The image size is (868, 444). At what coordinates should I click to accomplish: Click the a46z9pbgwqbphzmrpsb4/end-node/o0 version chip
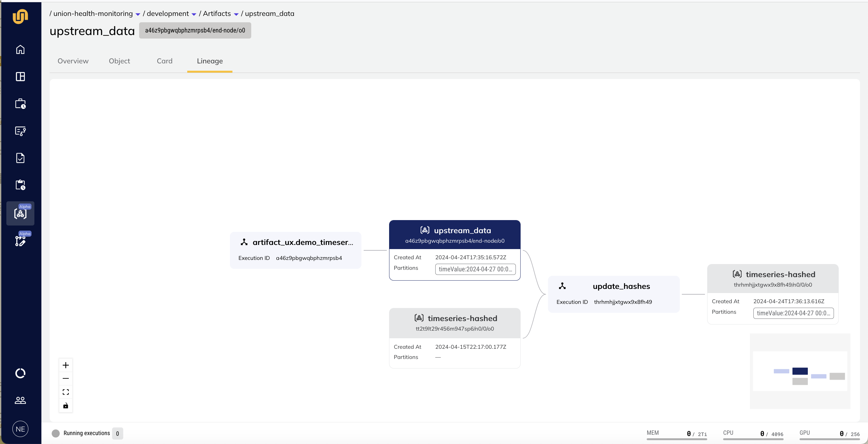coord(195,30)
